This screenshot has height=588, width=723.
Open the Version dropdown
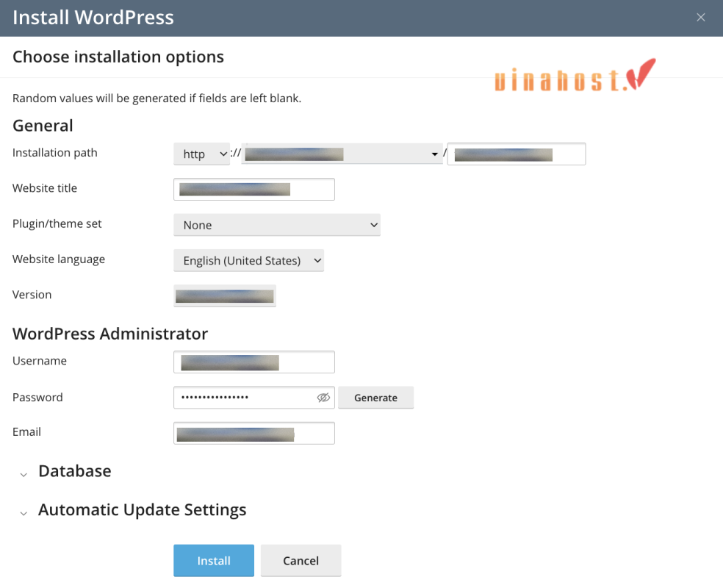point(225,296)
